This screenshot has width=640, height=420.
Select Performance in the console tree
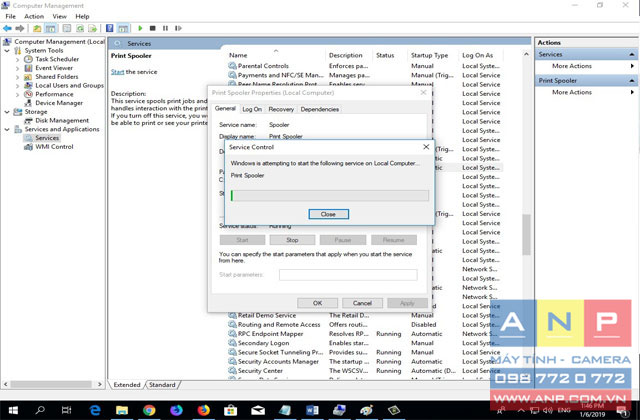54,94
